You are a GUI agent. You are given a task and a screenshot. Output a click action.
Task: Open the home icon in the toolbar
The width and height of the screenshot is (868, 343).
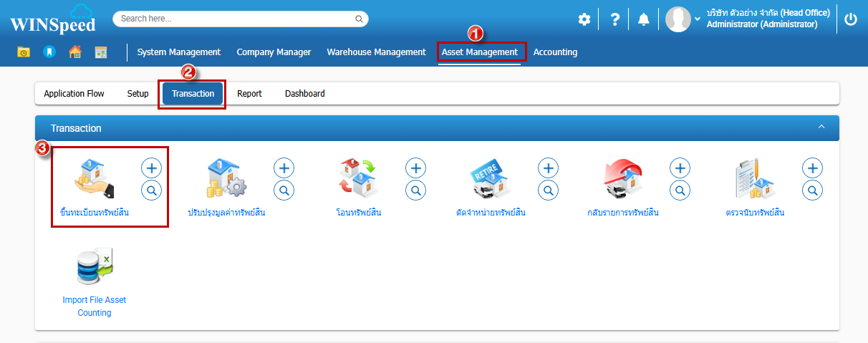tap(74, 52)
